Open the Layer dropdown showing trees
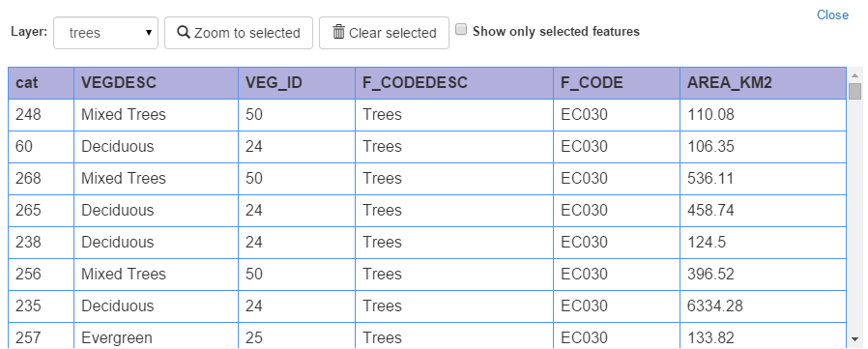The height and width of the screenshot is (349, 868). pyautogui.click(x=105, y=33)
